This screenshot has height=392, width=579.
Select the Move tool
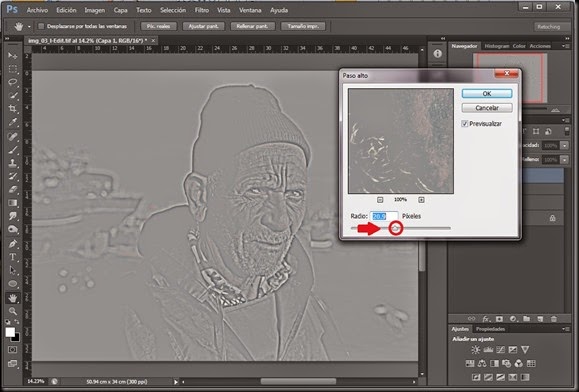[x=13, y=55]
